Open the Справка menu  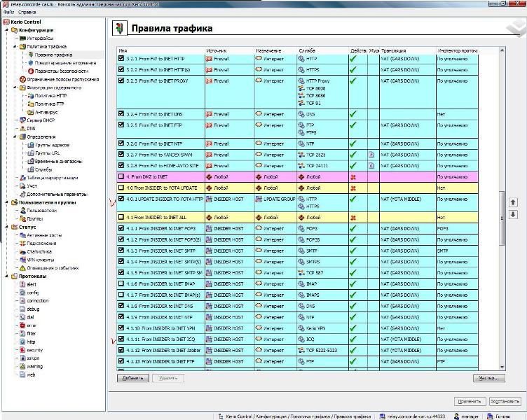(x=27, y=12)
